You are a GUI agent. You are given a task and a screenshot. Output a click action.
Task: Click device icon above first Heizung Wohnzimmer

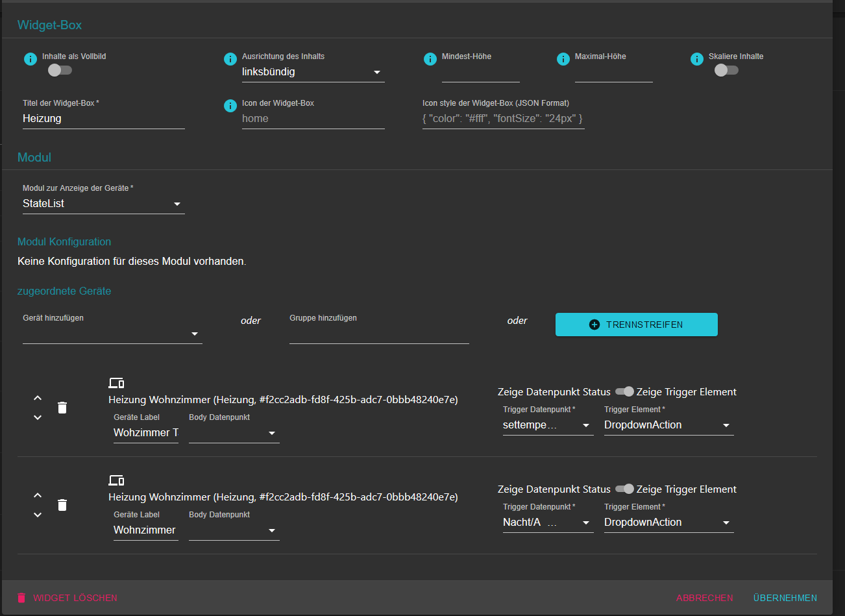(x=116, y=383)
